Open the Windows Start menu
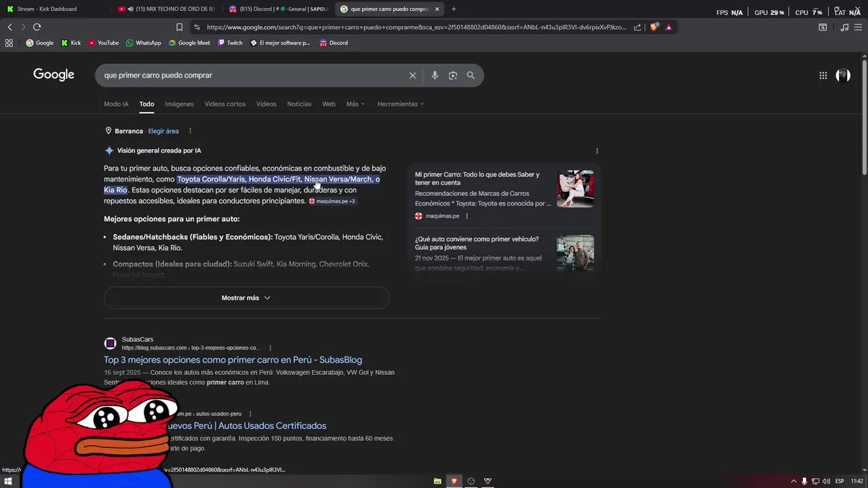 tap(8, 481)
